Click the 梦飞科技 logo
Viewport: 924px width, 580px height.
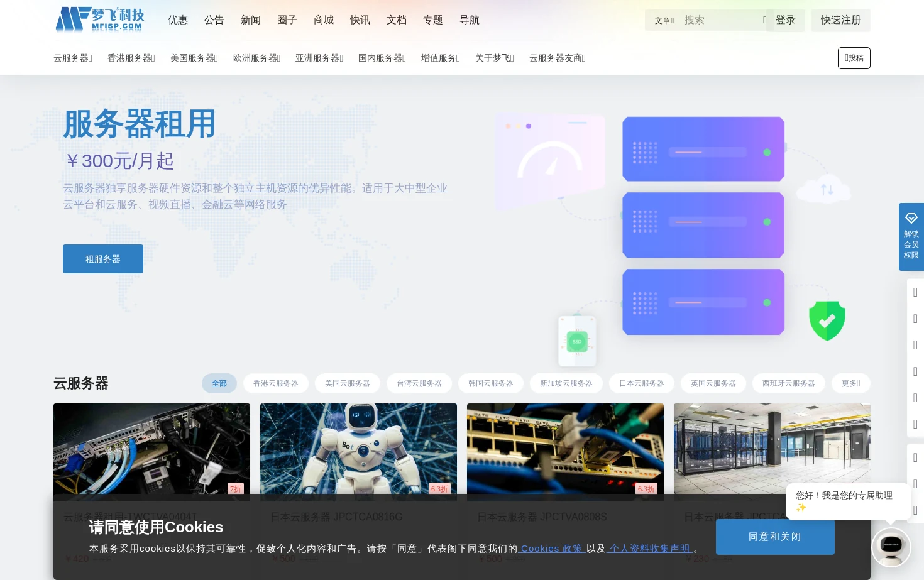pyautogui.click(x=100, y=19)
